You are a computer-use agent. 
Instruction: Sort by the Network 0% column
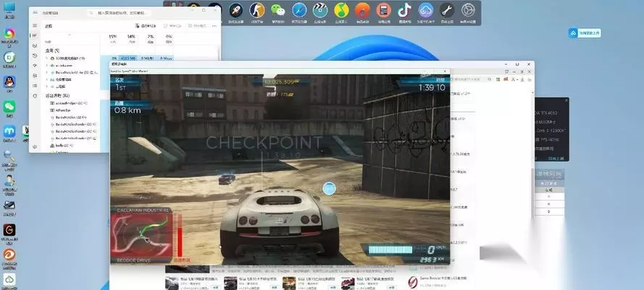pyautogui.click(x=168, y=38)
